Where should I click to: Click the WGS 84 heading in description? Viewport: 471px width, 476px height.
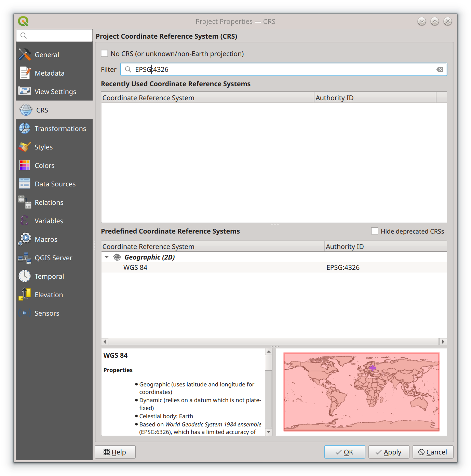click(x=116, y=355)
